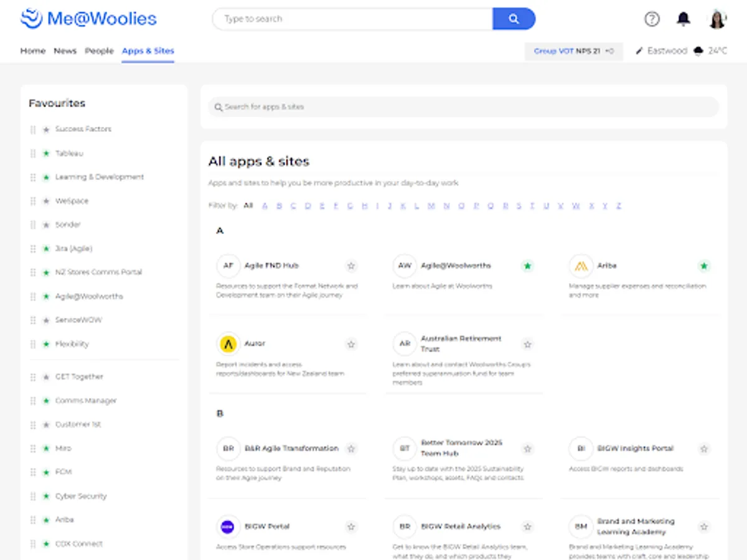Go to the Home tab

pyautogui.click(x=33, y=51)
